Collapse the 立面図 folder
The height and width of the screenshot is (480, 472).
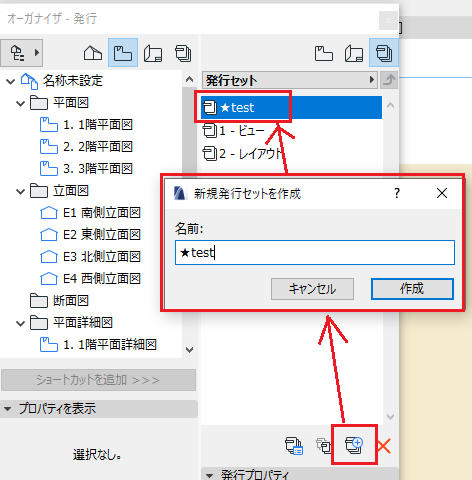[x=20, y=192]
